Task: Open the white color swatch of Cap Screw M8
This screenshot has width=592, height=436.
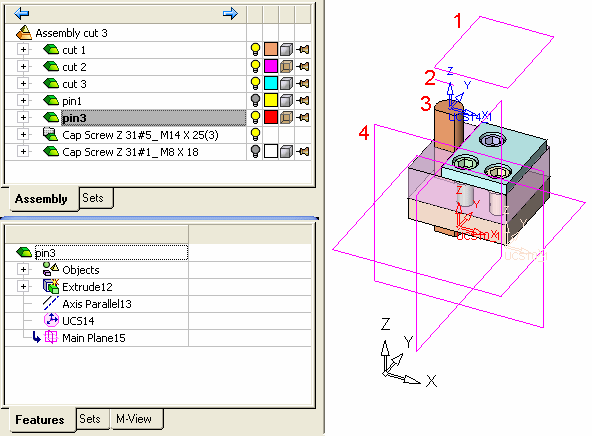Action: [271, 151]
